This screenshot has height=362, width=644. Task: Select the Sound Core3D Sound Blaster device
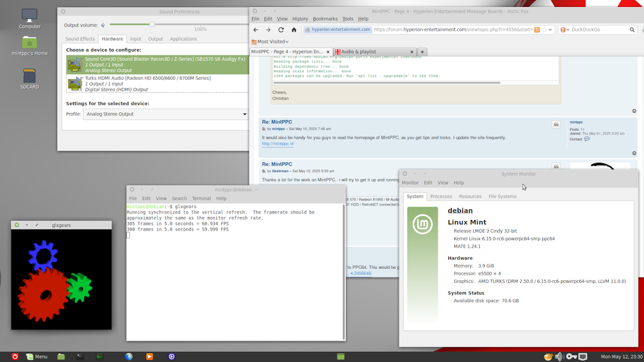[158, 65]
